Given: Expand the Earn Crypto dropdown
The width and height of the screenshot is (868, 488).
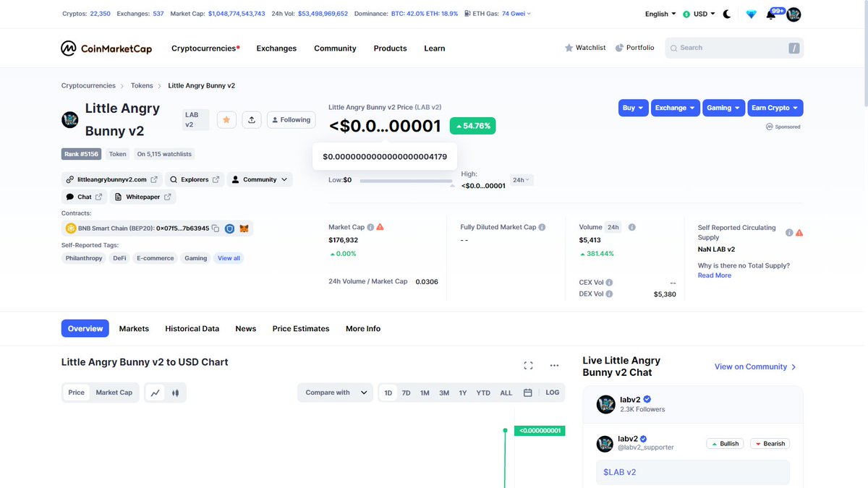Looking at the screenshot, I should tap(775, 108).
